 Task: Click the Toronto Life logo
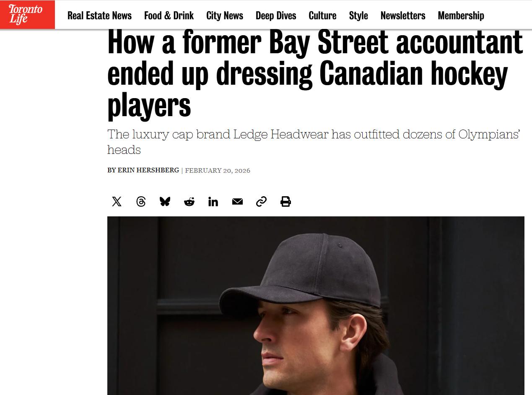[27, 15]
